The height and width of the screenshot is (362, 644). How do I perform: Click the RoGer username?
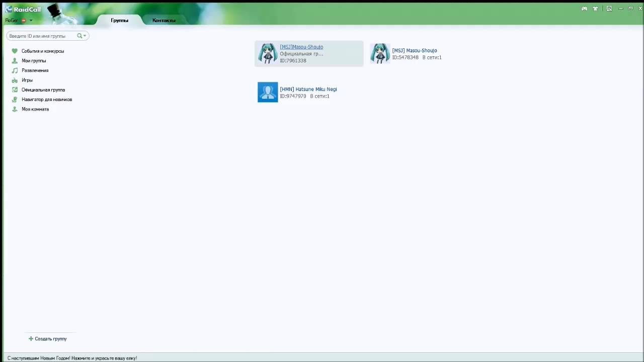(x=12, y=21)
